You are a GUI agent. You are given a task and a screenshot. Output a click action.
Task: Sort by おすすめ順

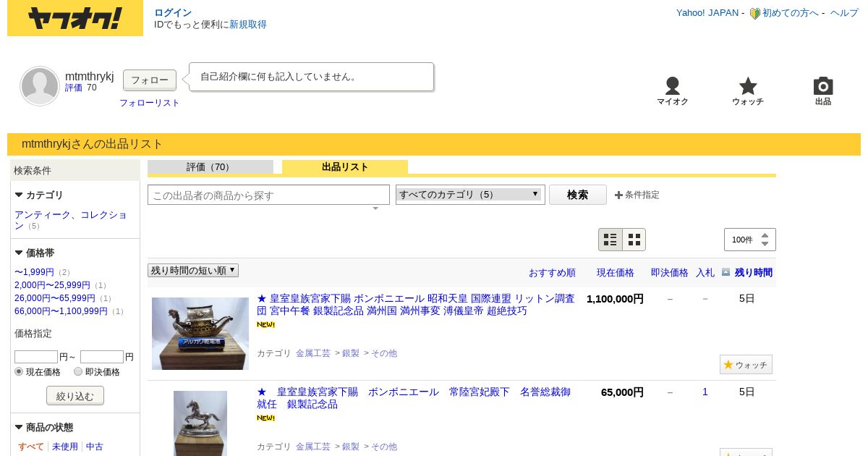point(552,273)
